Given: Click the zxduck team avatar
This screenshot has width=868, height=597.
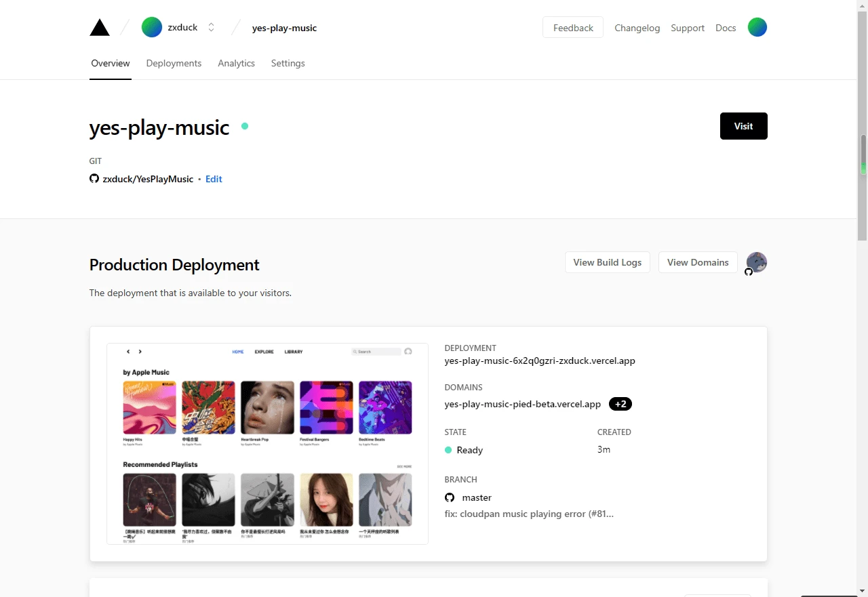Looking at the screenshot, I should 152,28.
